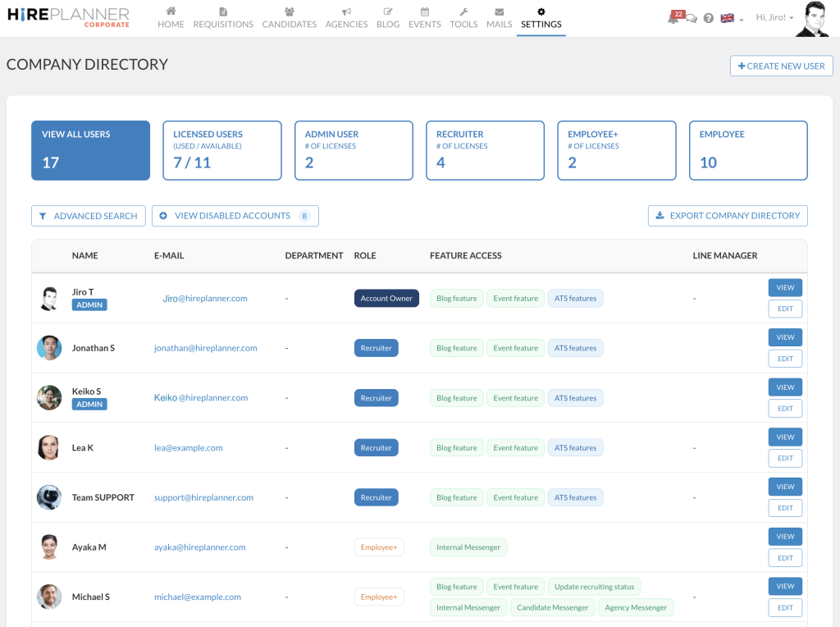Open Agencies megaphone menu item
The height and width of the screenshot is (627, 840).
pos(346,17)
